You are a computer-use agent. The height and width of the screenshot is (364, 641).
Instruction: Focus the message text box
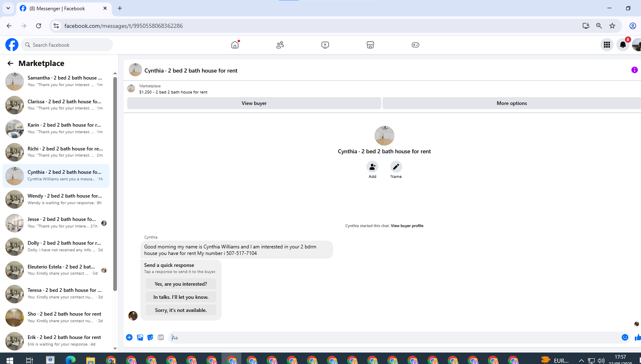click(x=394, y=337)
